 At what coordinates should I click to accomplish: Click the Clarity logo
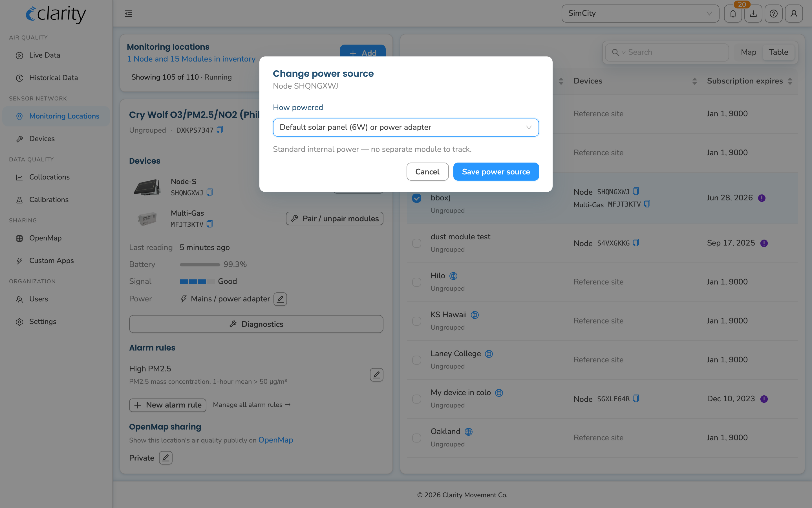coord(56,14)
